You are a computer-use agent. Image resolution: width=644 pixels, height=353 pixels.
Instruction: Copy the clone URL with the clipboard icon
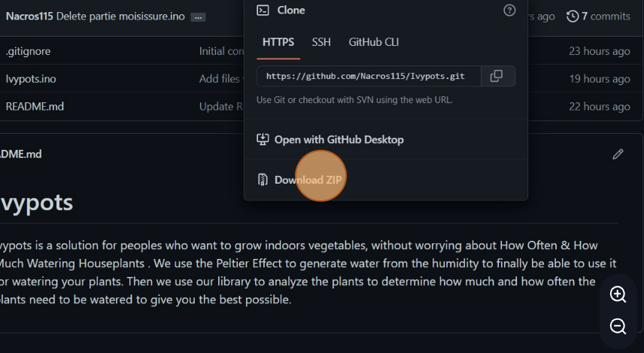click(498, 76)
